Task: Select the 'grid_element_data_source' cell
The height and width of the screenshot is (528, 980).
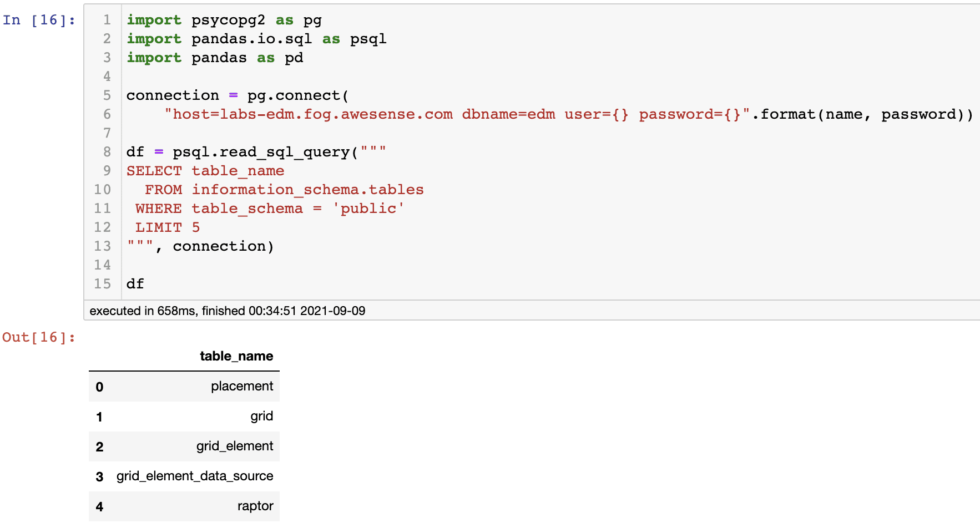Action: click(195, 476)
